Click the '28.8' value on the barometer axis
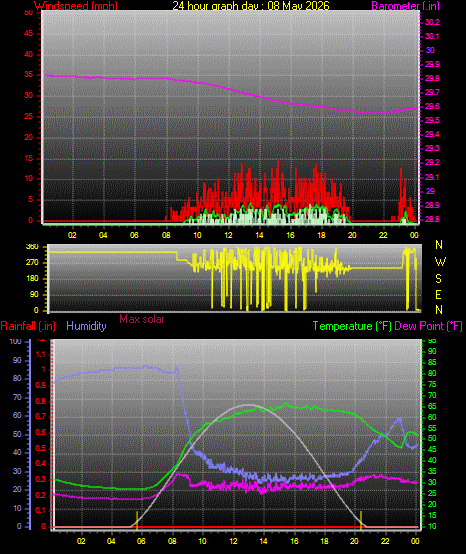The width and height of the screenshot is (466, 554). 432,219
